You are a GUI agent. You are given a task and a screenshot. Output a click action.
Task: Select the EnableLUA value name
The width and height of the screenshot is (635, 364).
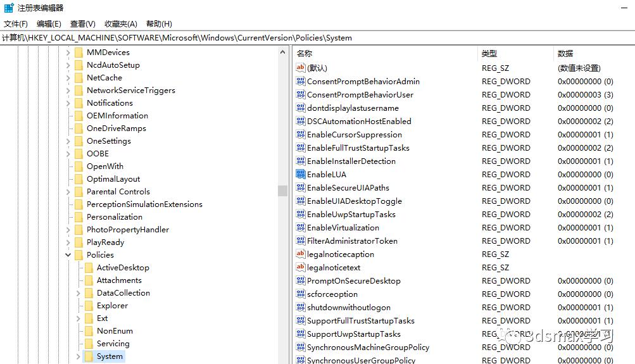coord(327,175)
